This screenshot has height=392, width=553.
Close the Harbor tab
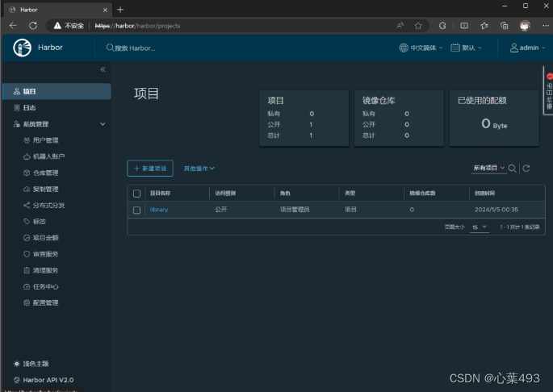[105, 10]
